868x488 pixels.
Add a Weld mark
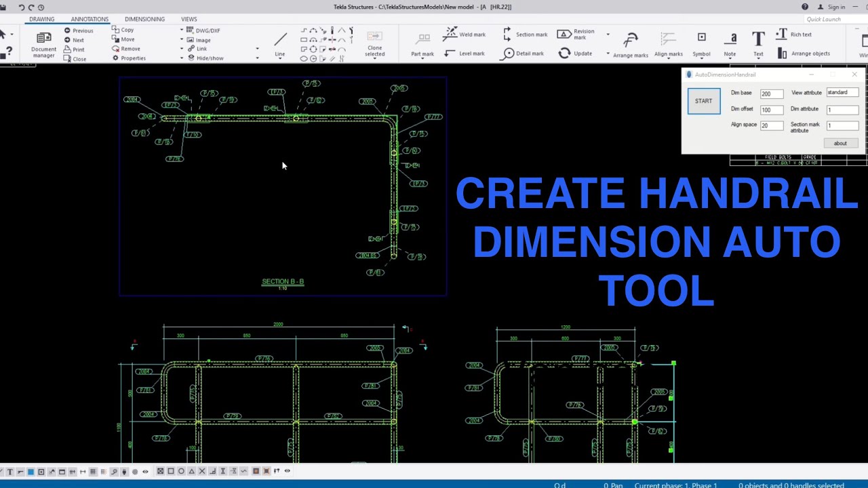point(465,34)
